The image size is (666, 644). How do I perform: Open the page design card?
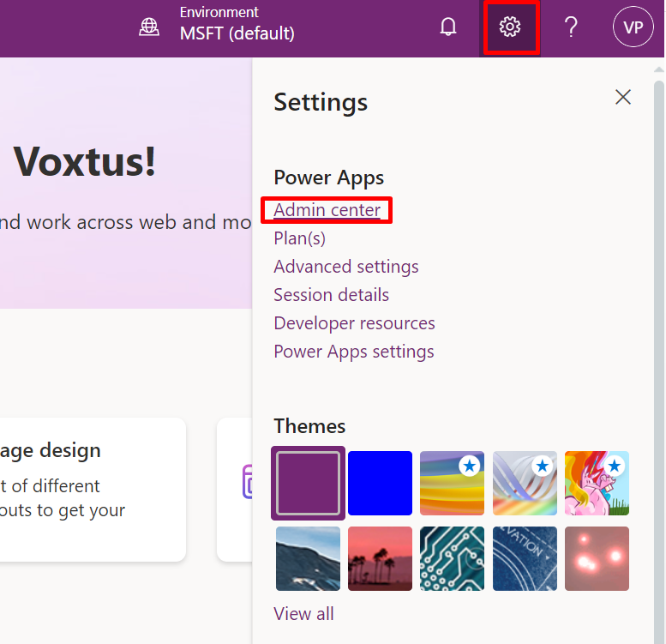(93, 490)
